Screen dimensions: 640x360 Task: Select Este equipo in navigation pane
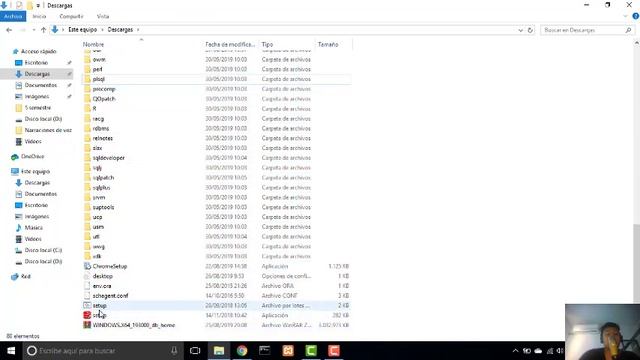tap(35, 171)
